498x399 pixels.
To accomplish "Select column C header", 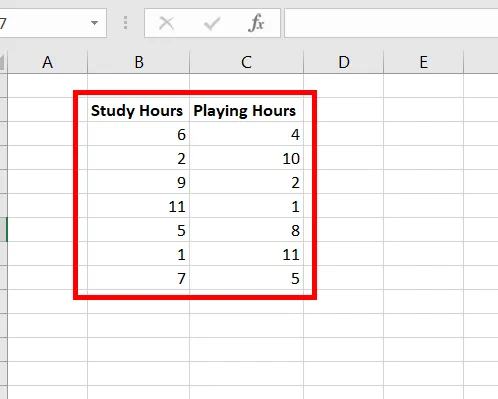I will (246, 62).
